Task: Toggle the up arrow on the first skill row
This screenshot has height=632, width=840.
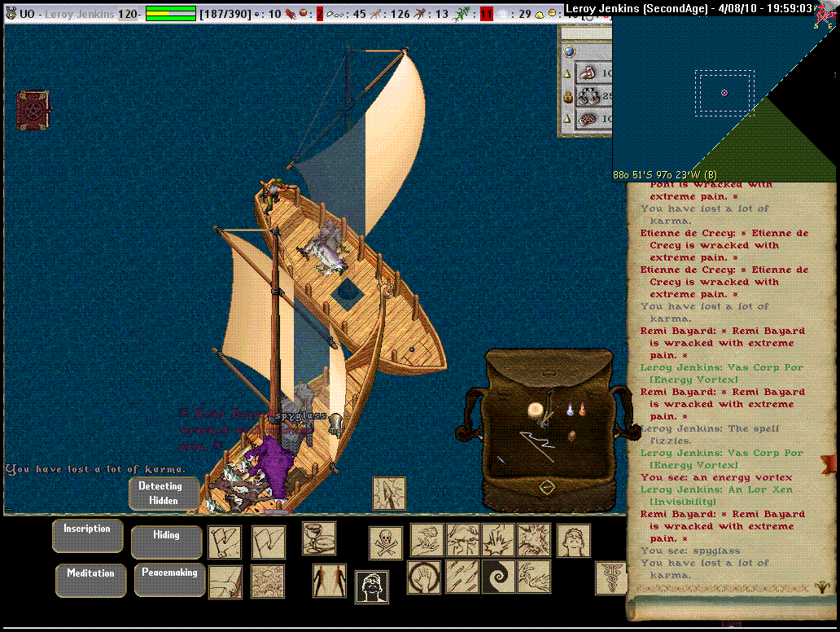Action: coord(568,74)
